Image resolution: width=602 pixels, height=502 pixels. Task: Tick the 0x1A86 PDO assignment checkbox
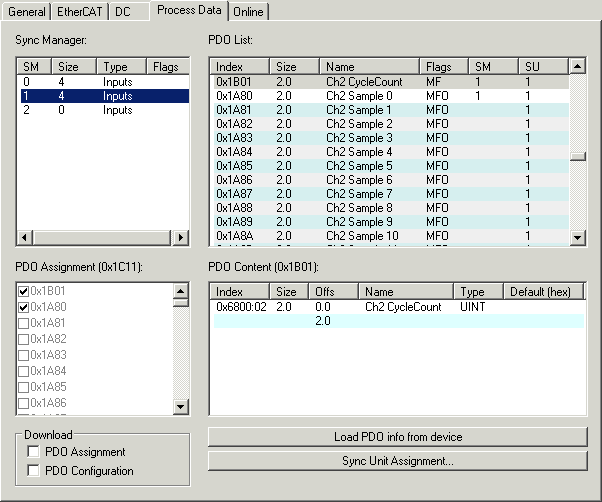(23, 403)
